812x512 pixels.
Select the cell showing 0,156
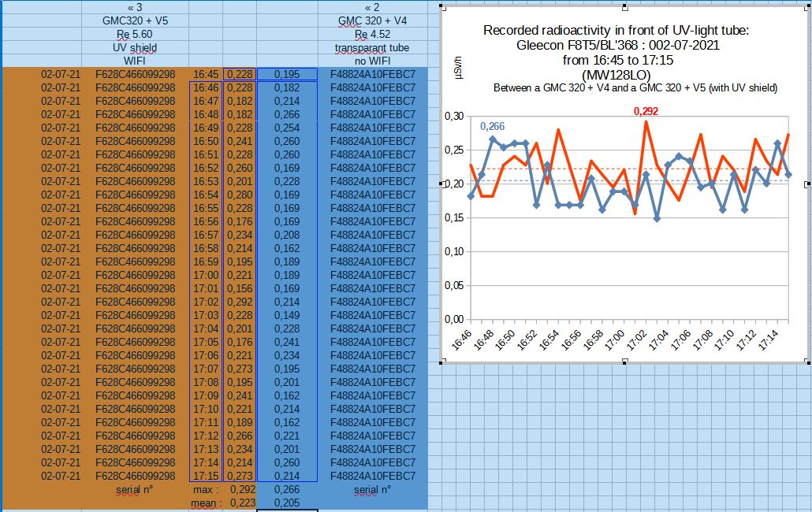(239, 288)
